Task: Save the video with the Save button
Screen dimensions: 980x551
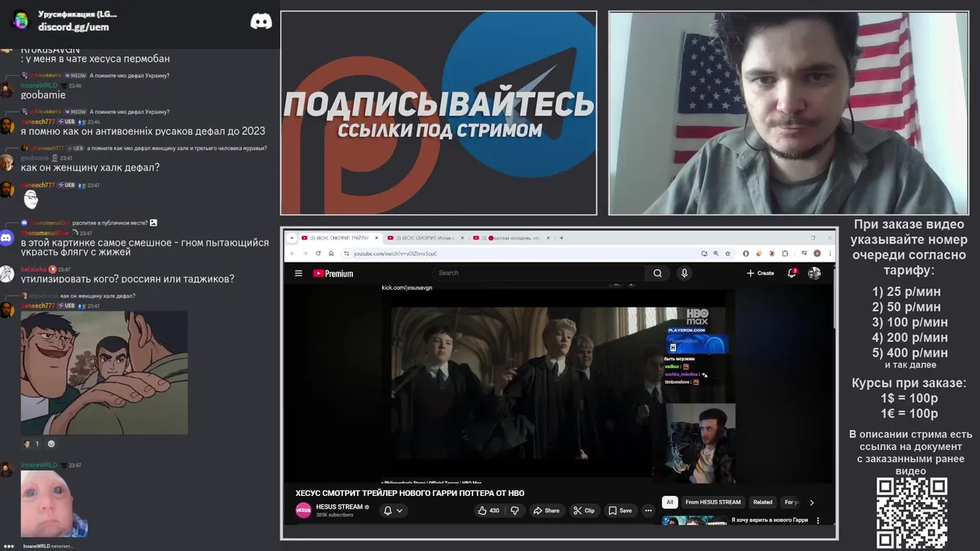Action: click(620, 510)
